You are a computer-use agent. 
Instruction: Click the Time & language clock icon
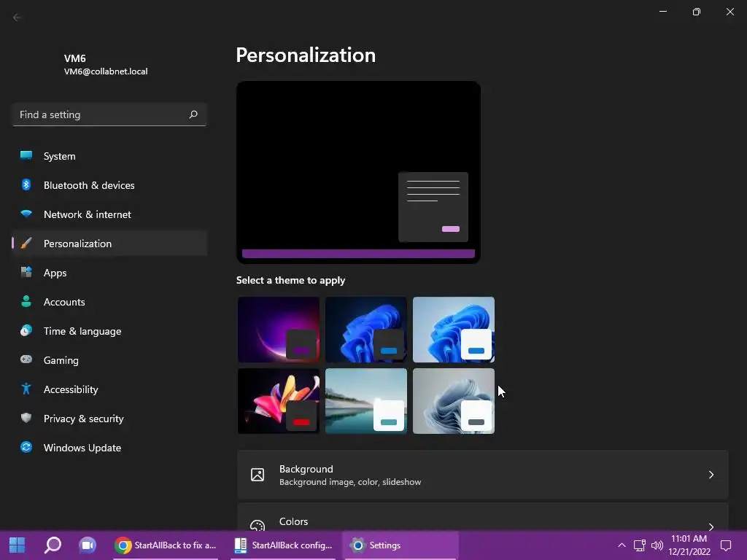26,330
